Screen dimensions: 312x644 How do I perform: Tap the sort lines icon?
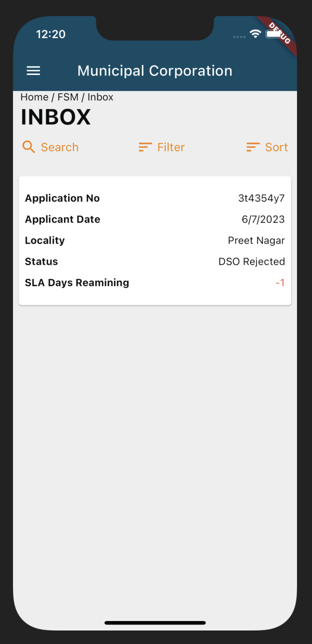253,147
